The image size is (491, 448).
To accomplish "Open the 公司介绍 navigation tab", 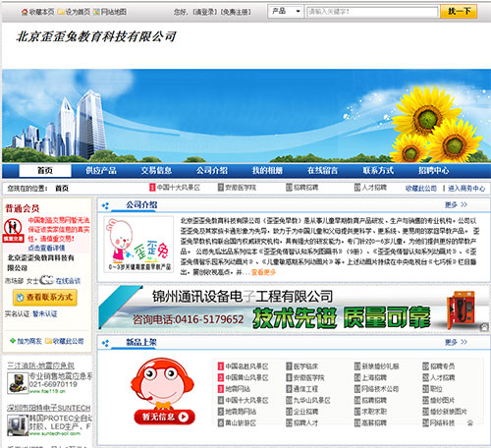I will [x=212, y=171].
